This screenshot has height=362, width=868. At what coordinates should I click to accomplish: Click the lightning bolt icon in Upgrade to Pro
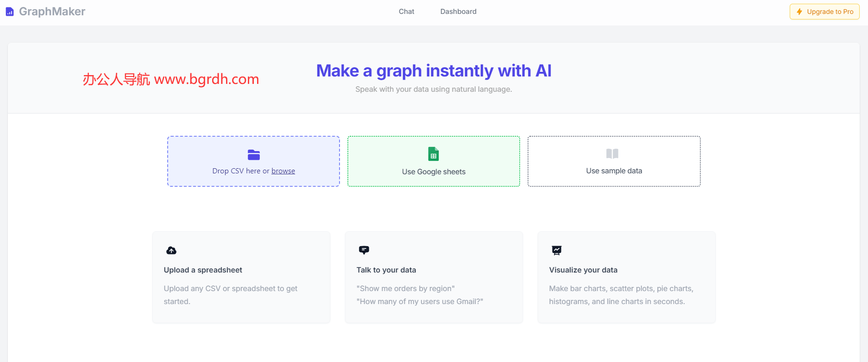(x=800, y=11)
